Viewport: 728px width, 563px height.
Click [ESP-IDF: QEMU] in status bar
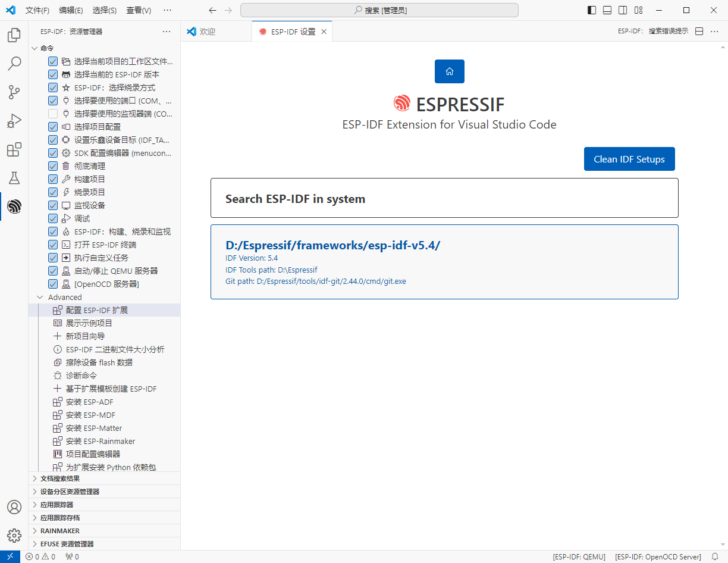(x=579, y=557)
